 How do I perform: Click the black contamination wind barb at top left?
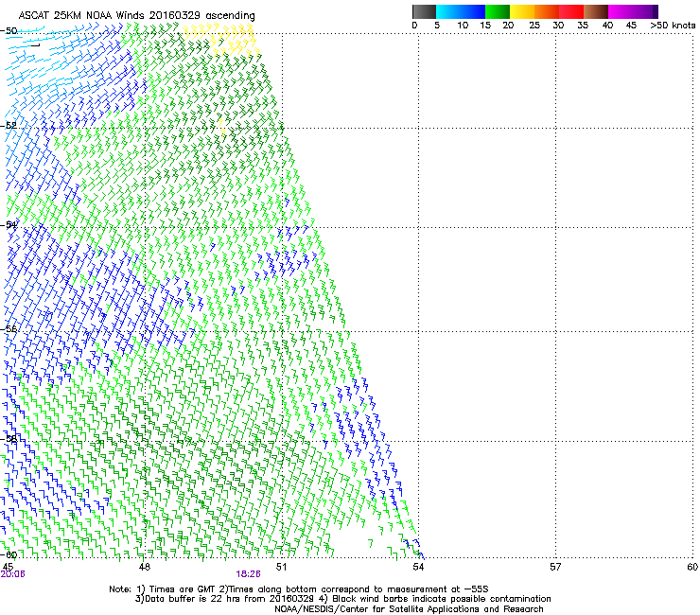(x=35, y=44)
